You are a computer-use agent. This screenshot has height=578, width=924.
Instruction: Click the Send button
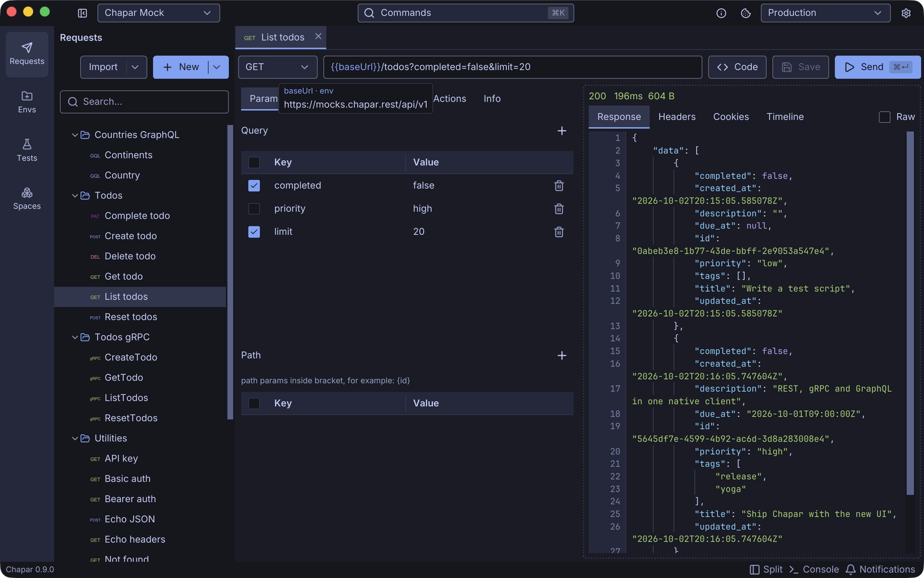(877, 67)
